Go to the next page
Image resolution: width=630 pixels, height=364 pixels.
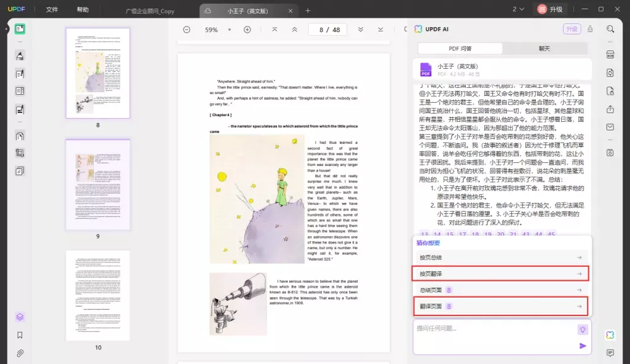click(x=361, y=30)
